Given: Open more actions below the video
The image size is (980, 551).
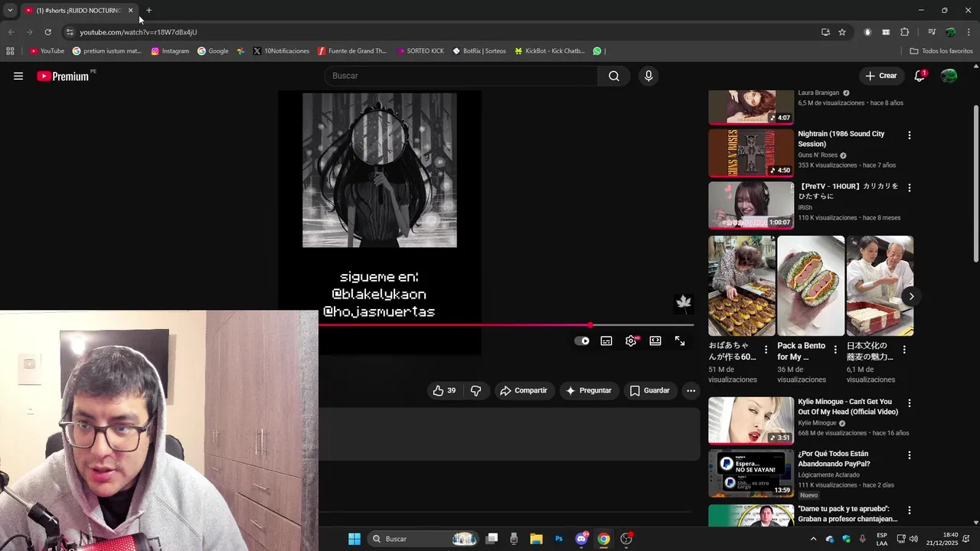Looking at the screenshot, I should (691, 390).
